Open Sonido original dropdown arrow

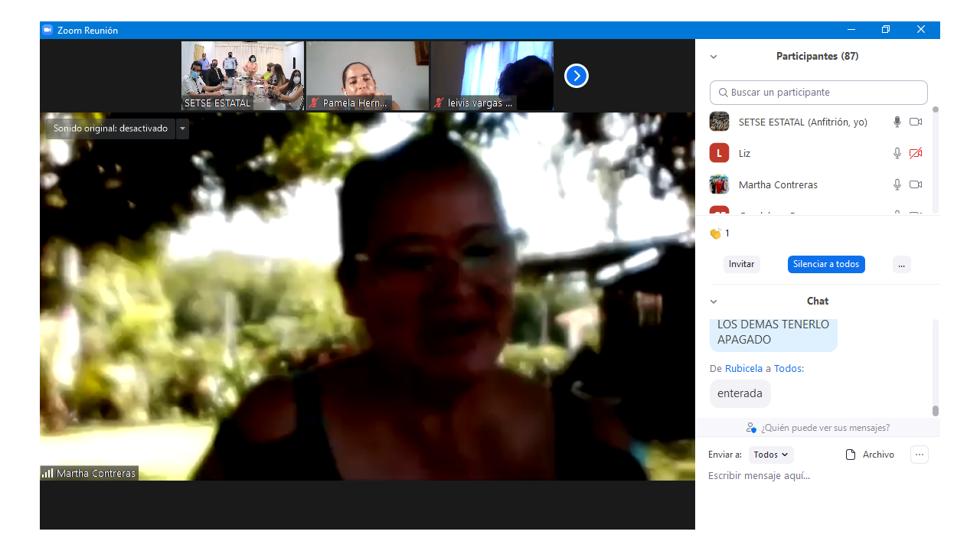coord(182,129)
